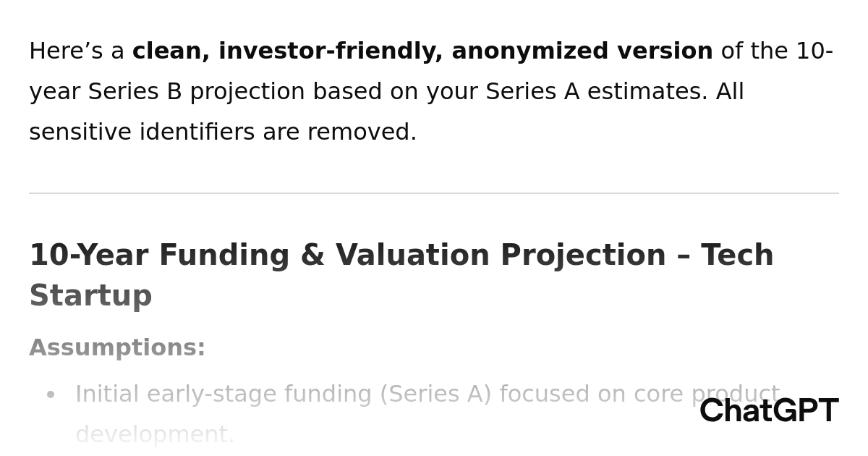The width and height of the screenshot is (868, 456).
Task: Click the opening words 'Here’s a'
Action: click(x=76, y=51)
